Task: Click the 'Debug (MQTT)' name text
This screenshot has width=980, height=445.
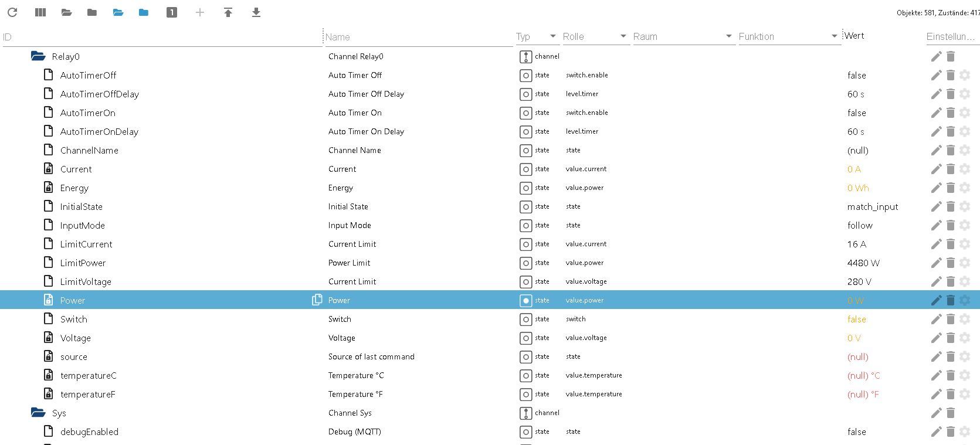Action: (x=354, y=432)
